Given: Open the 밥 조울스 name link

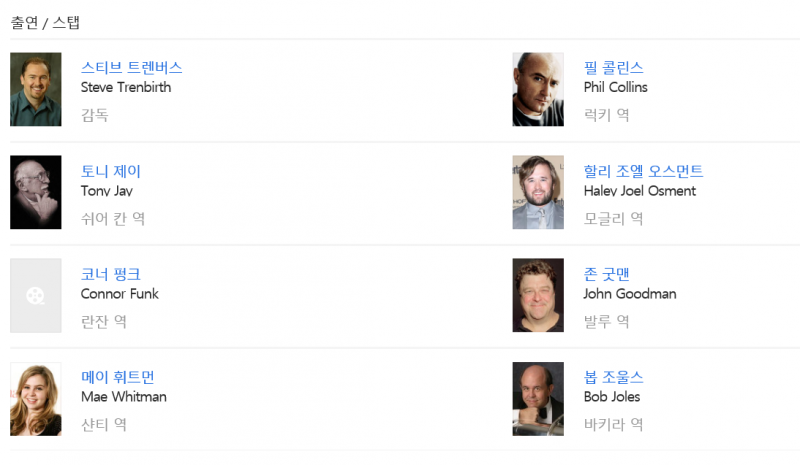Looking at the screenshot, I should click(x=613, y=377).
